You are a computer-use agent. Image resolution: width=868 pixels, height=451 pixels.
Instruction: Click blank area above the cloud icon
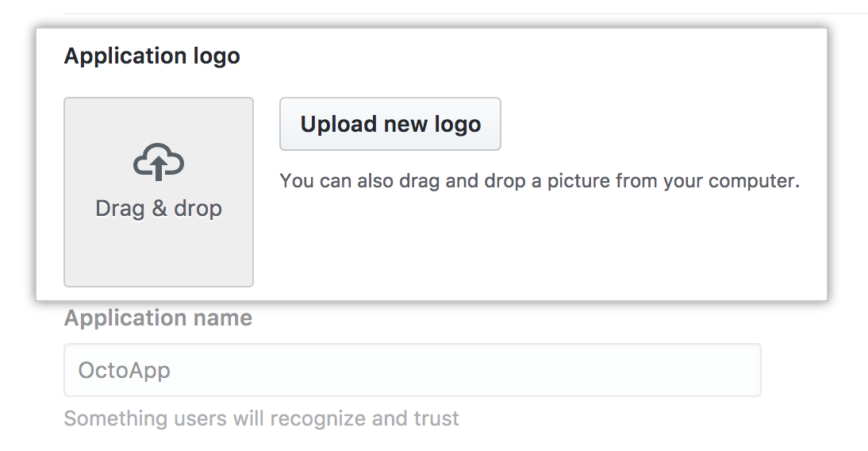(x=159, y=120)
